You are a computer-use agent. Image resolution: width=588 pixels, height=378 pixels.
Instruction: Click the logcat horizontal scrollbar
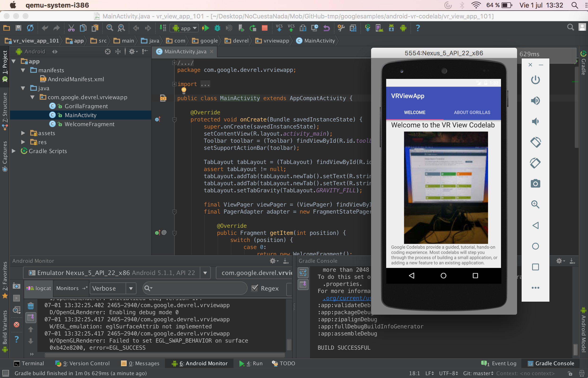165,355
